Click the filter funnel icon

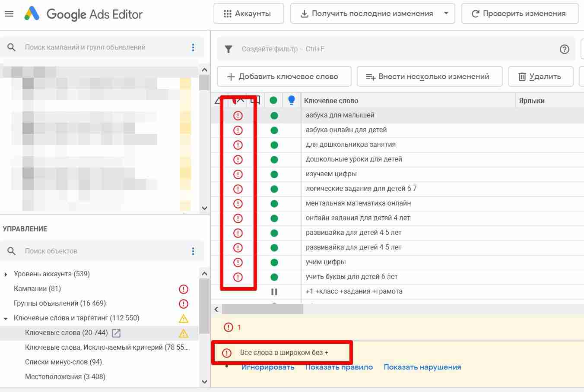[229, 49]
